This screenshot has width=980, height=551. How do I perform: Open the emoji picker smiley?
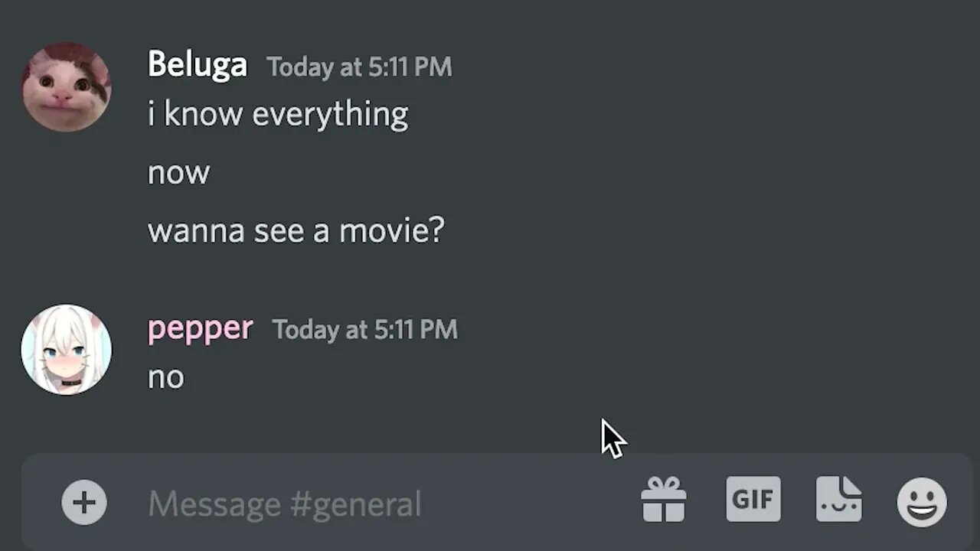click(x=922, y=502)
